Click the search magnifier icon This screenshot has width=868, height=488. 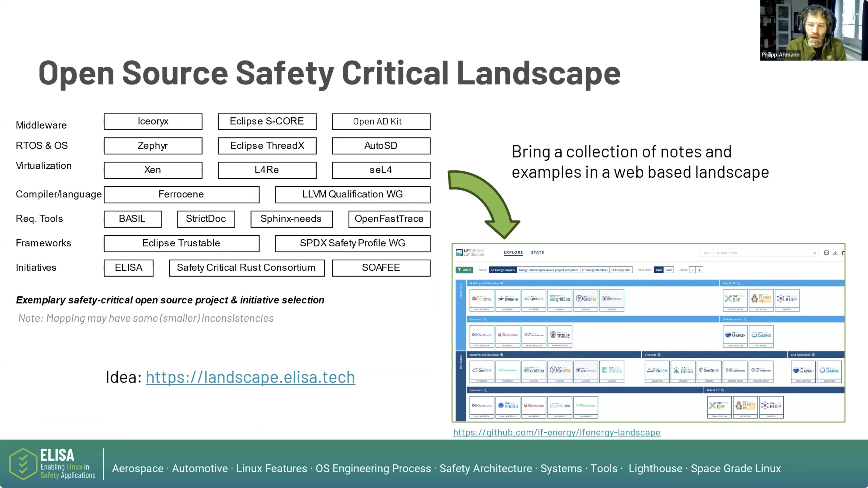pos(815,253)
